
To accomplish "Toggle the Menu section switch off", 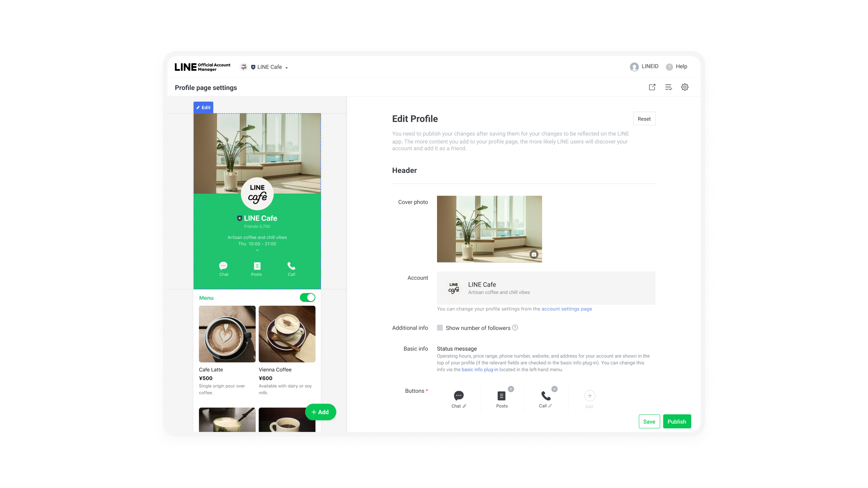I will [x=307, y=297].
